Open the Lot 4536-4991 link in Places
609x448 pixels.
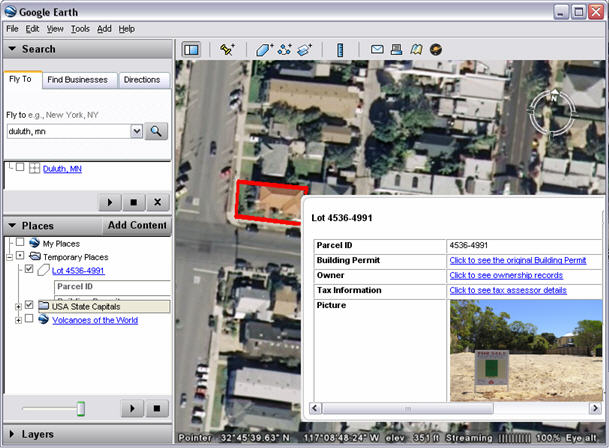click(x=78, y=270)
